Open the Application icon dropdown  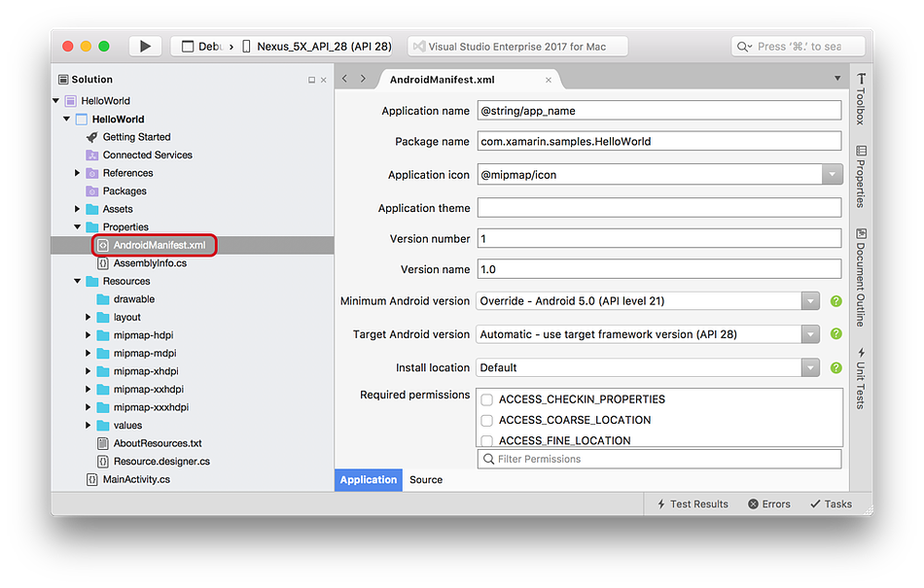[x=832, y=174]
